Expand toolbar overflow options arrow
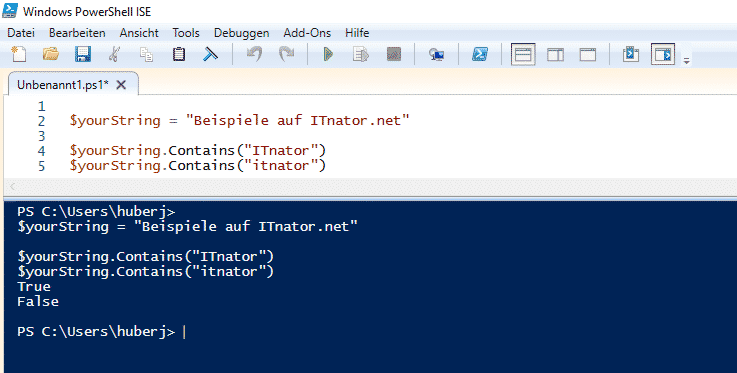The height and width of the screenshot is (373, 737). 687,61
